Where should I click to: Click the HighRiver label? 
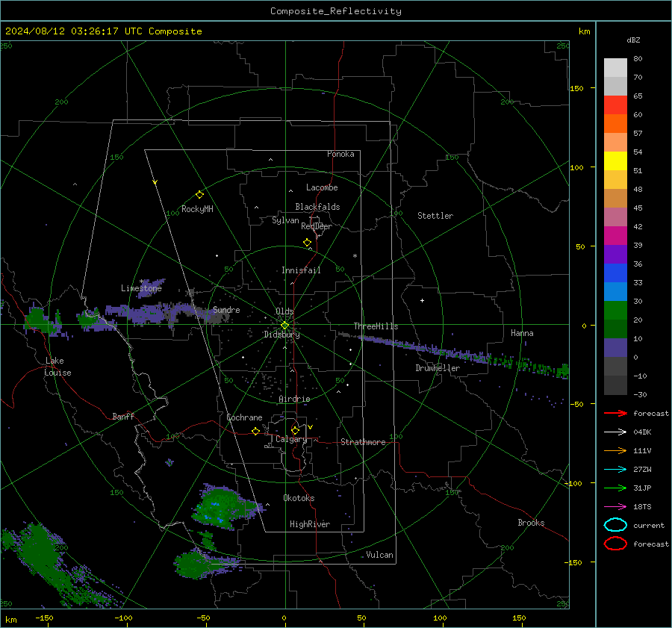coord(310,524)
